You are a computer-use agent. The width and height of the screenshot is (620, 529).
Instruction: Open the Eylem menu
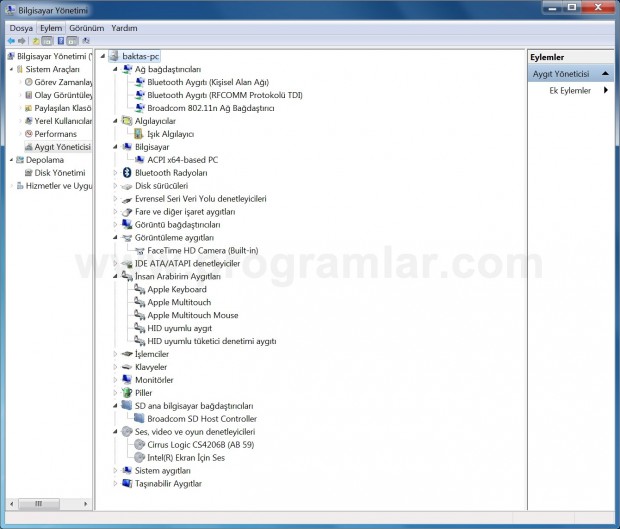(51, 28)
